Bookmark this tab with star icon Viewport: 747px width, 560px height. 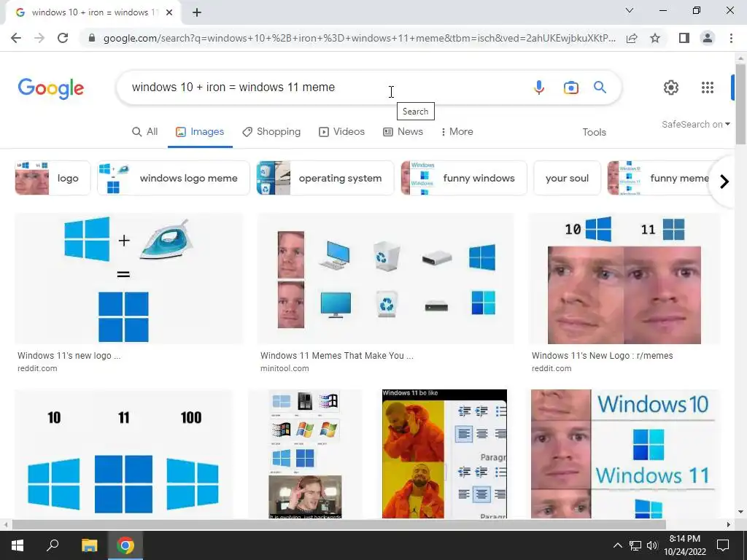tap(655, 38)
